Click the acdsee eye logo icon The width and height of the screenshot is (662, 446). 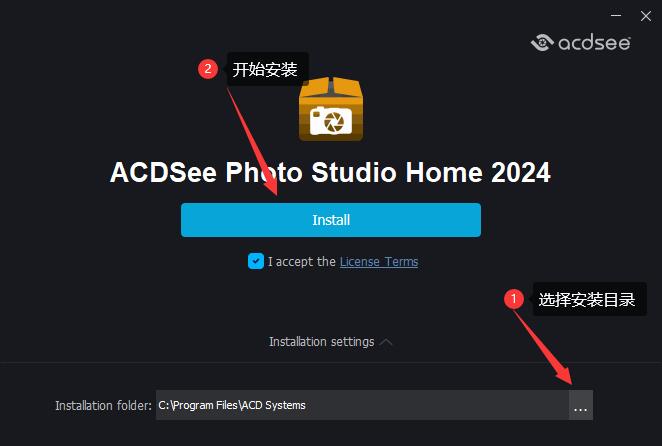pyautogui.click(x=542, y=42)
